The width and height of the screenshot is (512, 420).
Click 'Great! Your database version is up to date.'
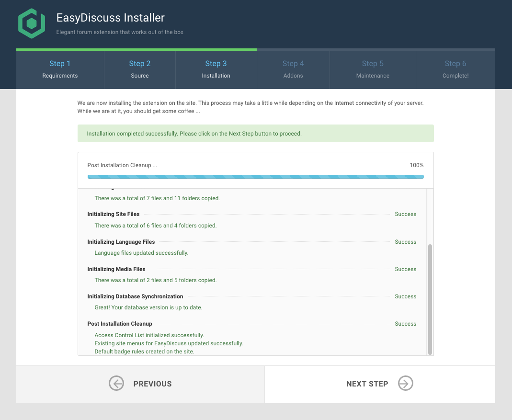click(148, 307)
